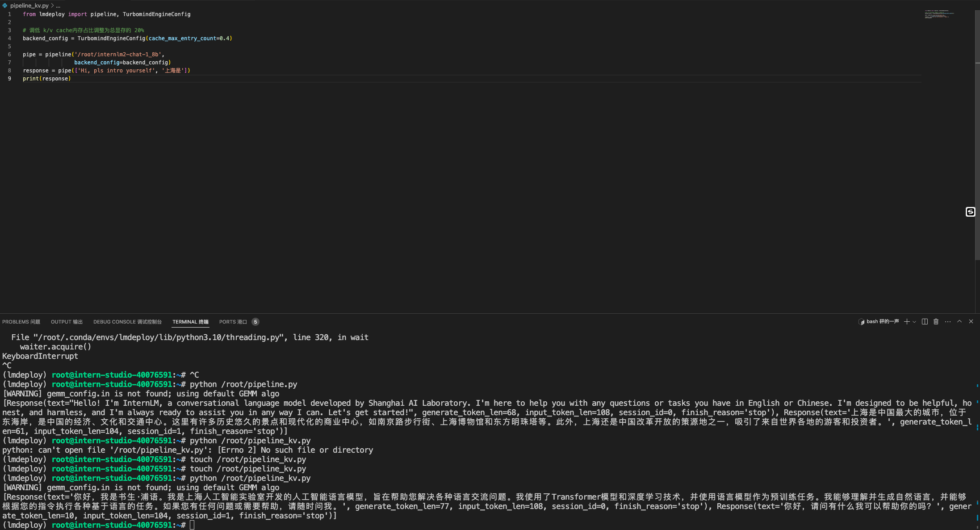Image resolution: width=980 pixels, height=530 pixels.
Task: Click the Sogou input method floating icon
Action: 970,212
